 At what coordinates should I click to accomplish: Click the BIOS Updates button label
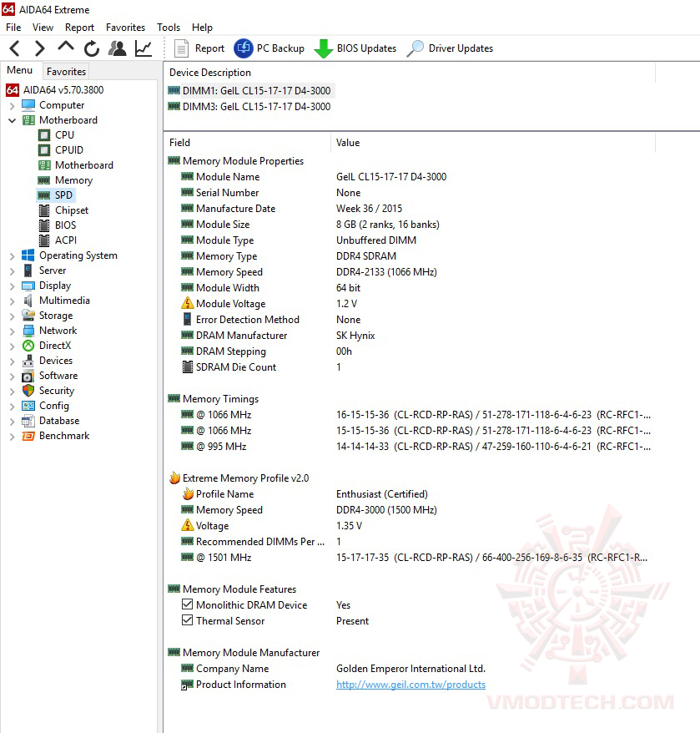pos(366,48)
